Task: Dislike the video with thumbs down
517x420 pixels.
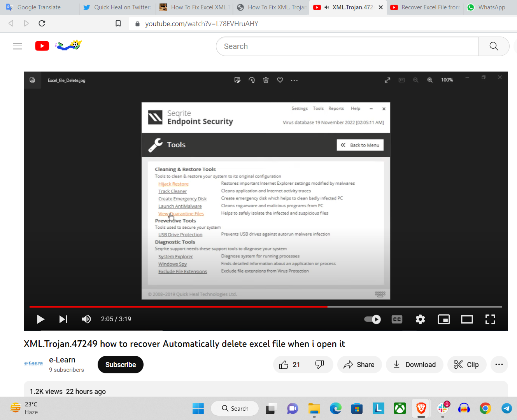Action: tap(320, 365)
